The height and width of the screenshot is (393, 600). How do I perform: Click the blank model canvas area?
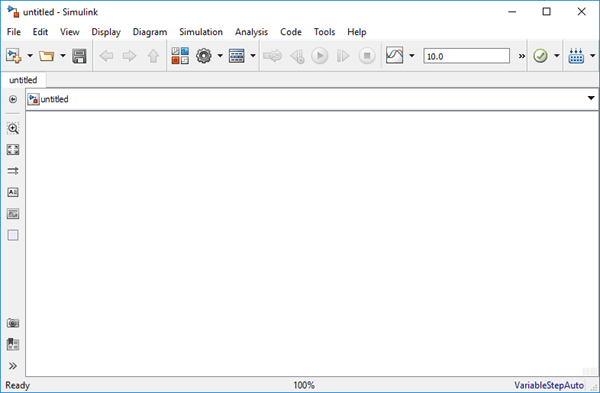coord(312,244)
